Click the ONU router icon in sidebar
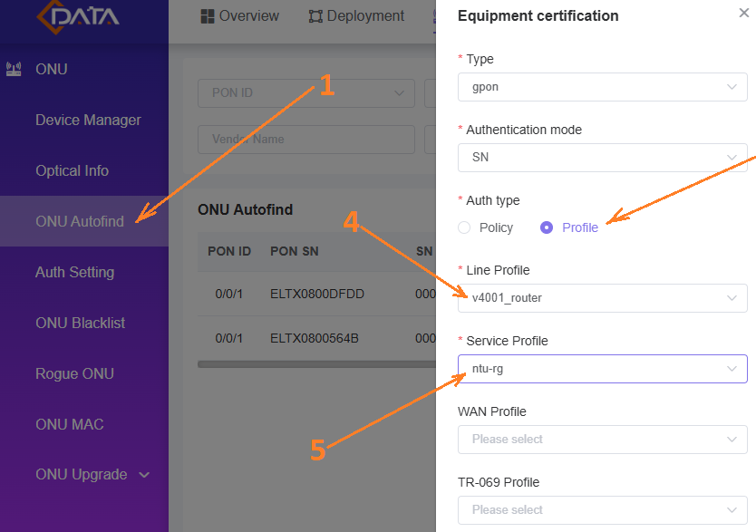The image size is (756, 532). tap(14, 69)
